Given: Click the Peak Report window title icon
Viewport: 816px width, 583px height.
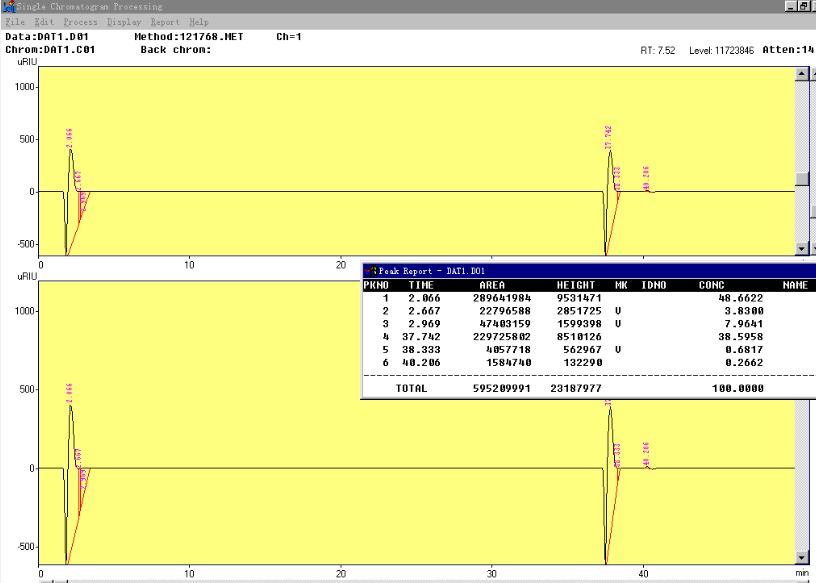Looking at the screenshot, I should point(370,271).
